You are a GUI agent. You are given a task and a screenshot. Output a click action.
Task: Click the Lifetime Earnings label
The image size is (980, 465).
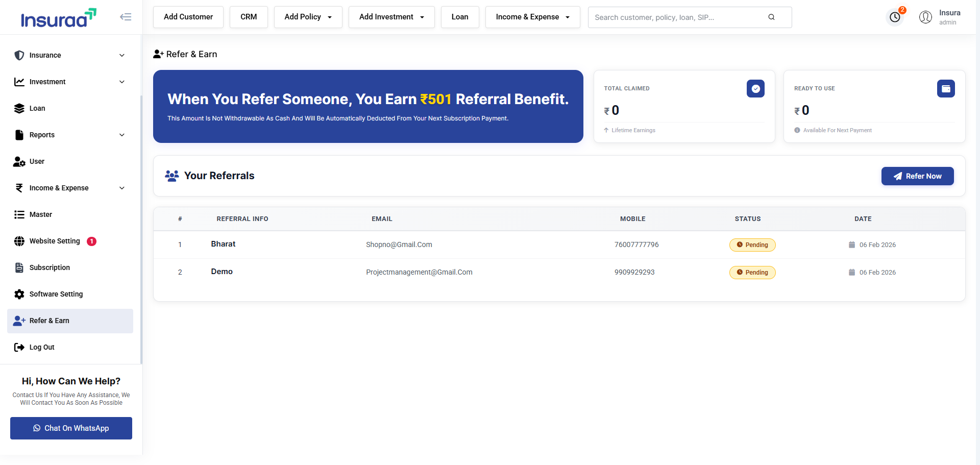pos(633,130)
